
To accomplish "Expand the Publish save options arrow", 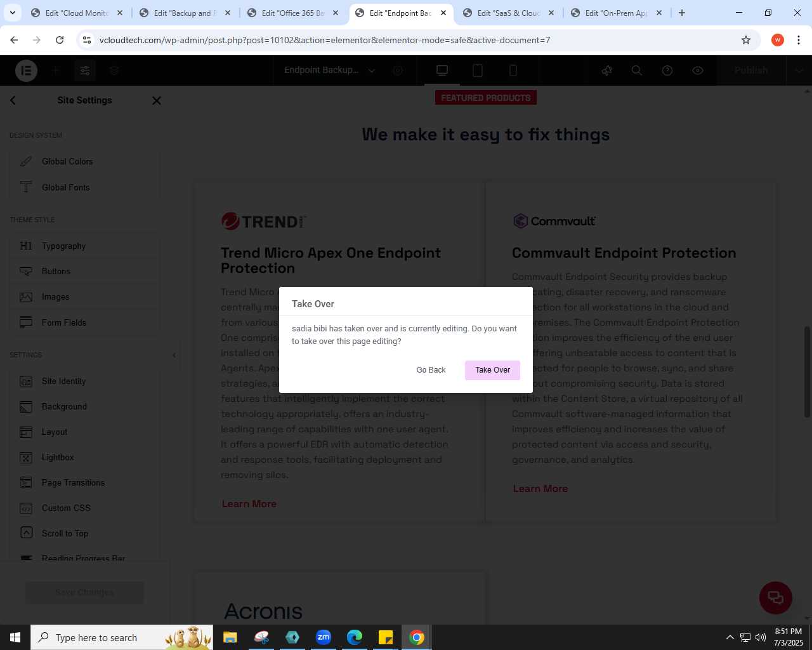I will [799, 70].
